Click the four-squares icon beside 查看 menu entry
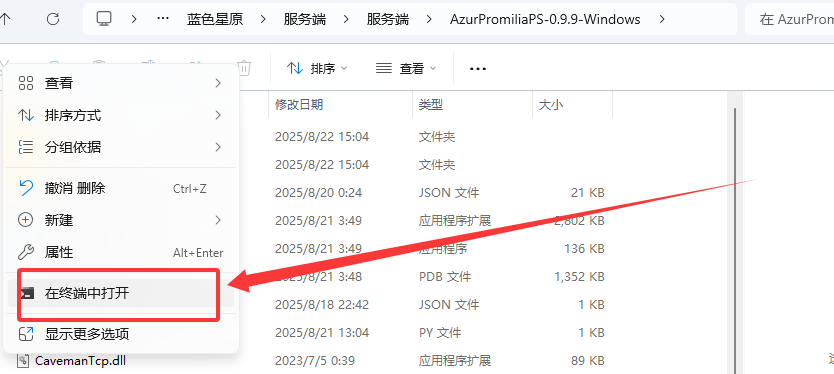The image size is (834, 374). point(26,83)
